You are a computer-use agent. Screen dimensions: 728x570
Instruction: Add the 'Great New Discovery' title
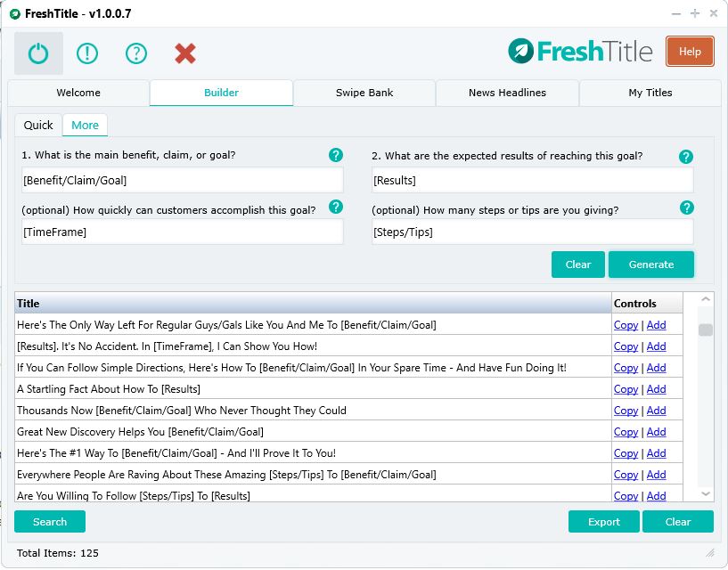click(657, 432)
